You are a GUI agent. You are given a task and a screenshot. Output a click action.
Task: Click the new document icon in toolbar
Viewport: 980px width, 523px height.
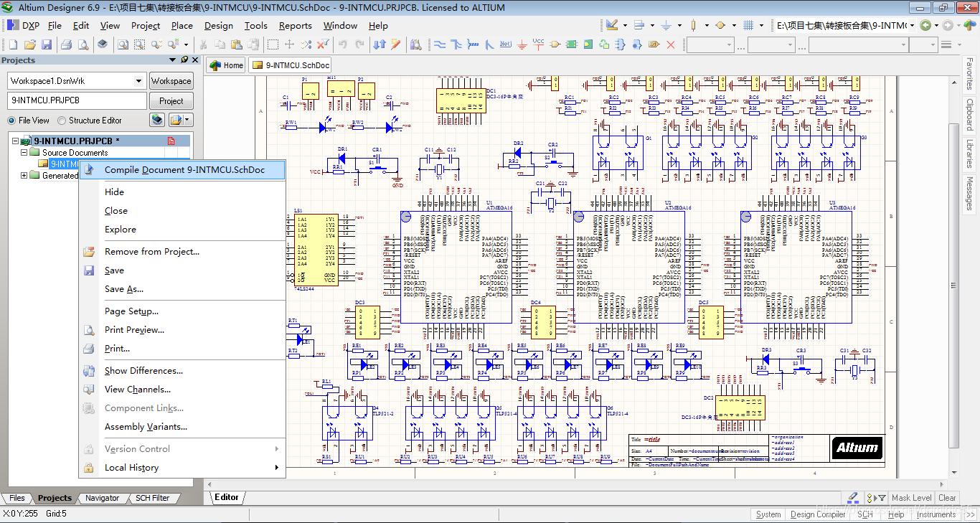tap(13, 44)
